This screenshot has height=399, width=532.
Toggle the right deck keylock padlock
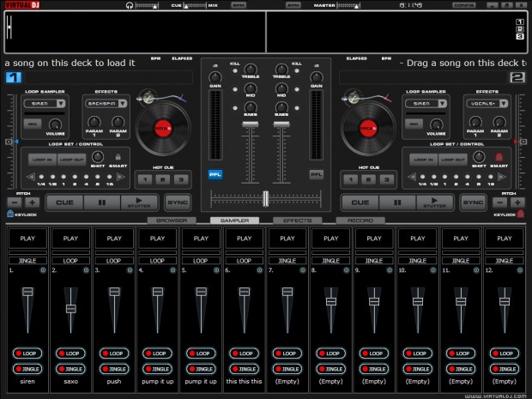[521, 214]
